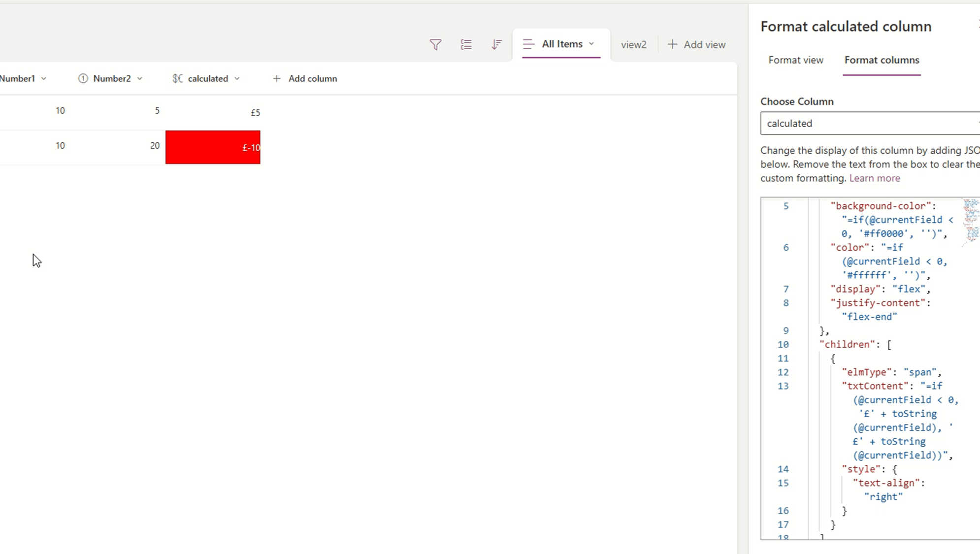This screenshot has height=554, width=980.
Task: Switch to the Format view tab
Action: click(x=796, y=60)
